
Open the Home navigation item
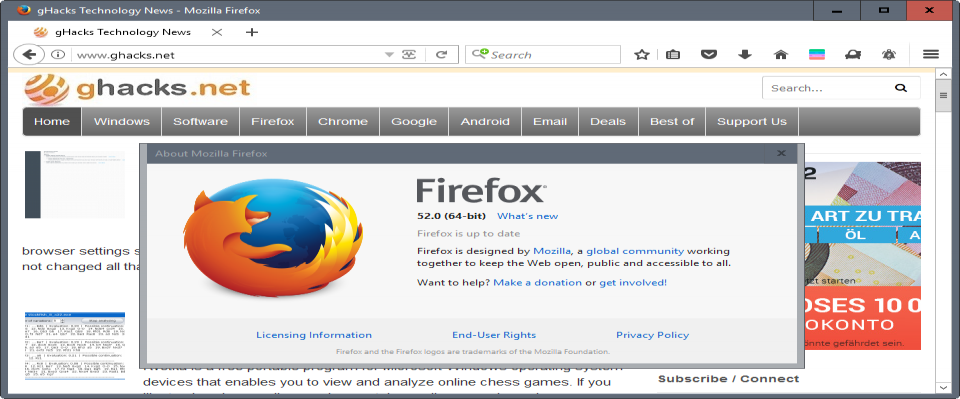tap(51, 121)
